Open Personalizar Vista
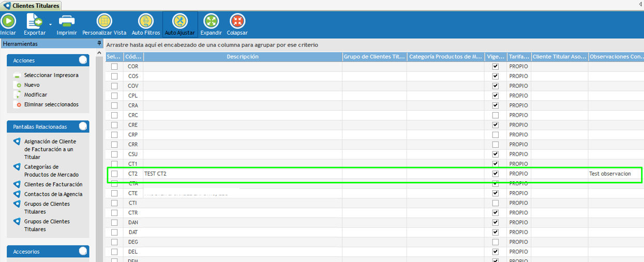 click(104, 21)
